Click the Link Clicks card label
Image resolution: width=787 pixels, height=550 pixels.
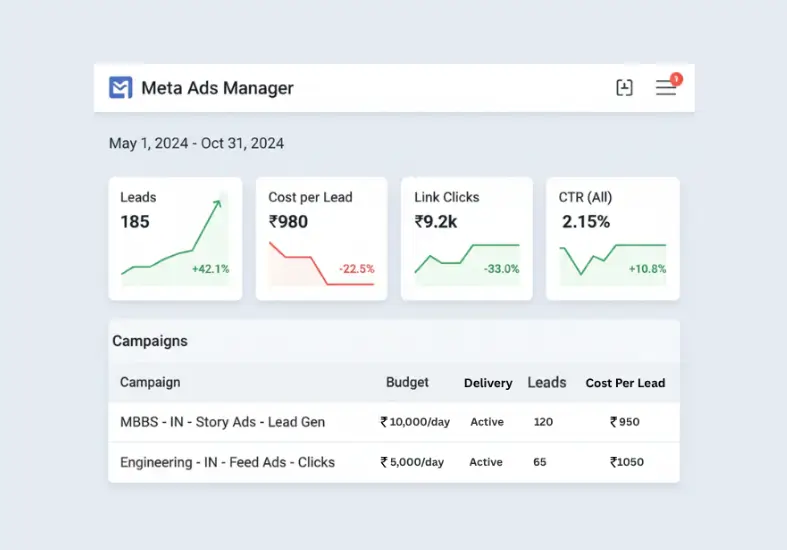(447, 197)
